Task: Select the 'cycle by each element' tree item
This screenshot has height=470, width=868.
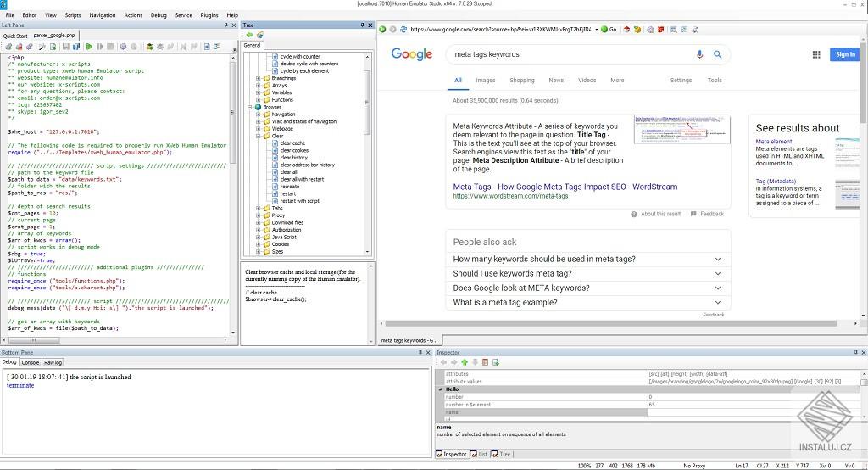Action: coord(304,71)
